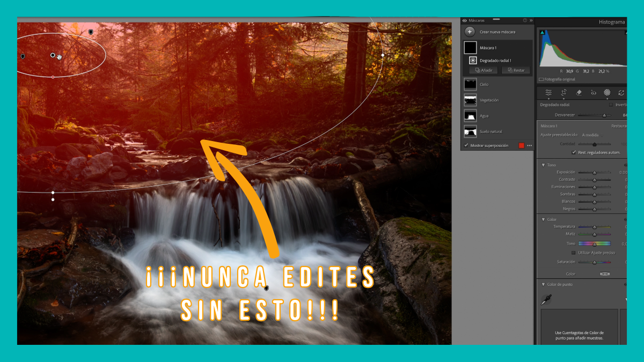Click the Añadir button

pos(483,70)
